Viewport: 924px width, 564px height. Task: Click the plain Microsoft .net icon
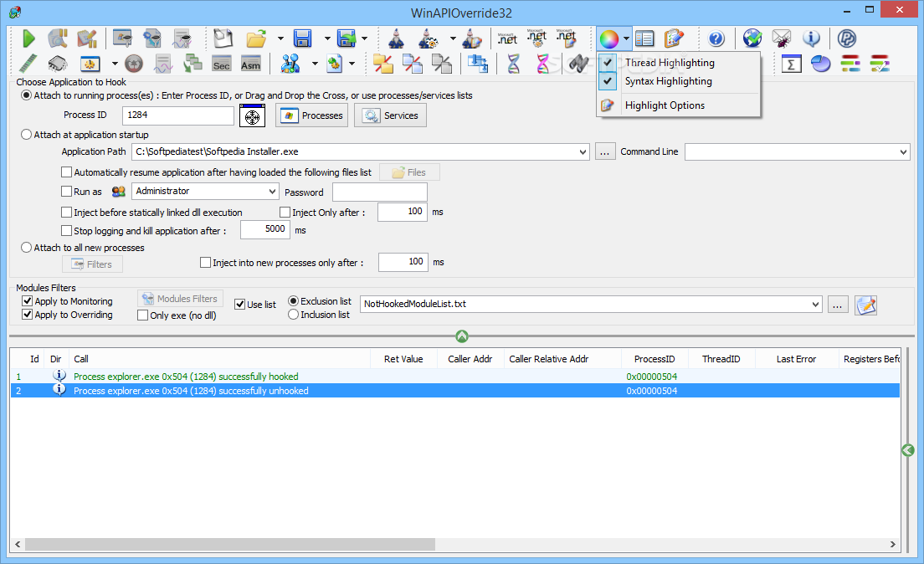[507, 38]
